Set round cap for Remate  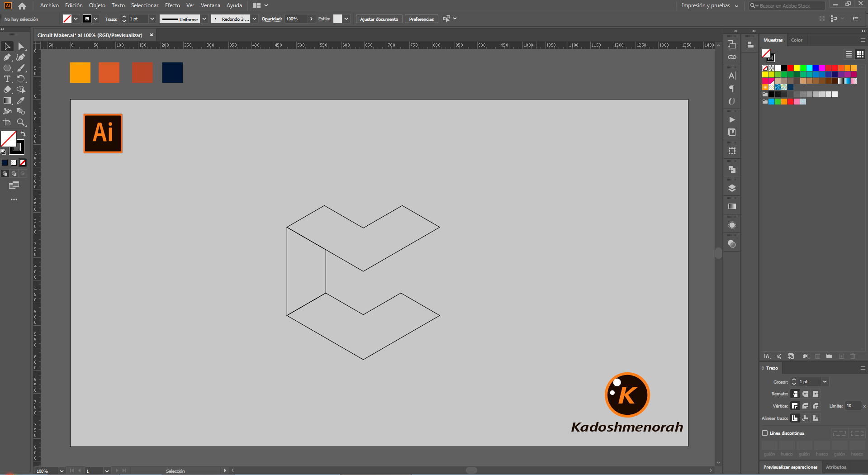pos(805,394)
